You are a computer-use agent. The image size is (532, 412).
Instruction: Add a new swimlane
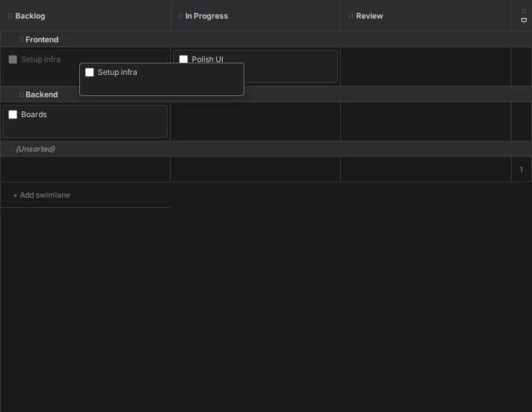point(42,195)
